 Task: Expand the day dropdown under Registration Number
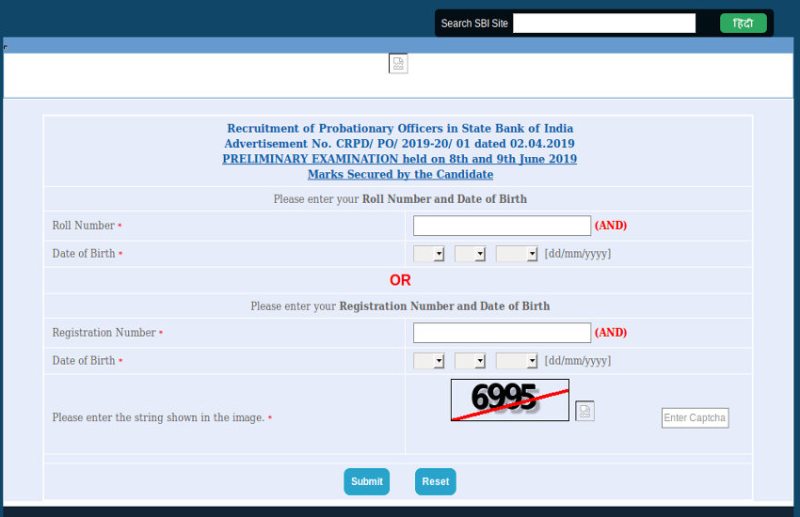coord(429,361)
